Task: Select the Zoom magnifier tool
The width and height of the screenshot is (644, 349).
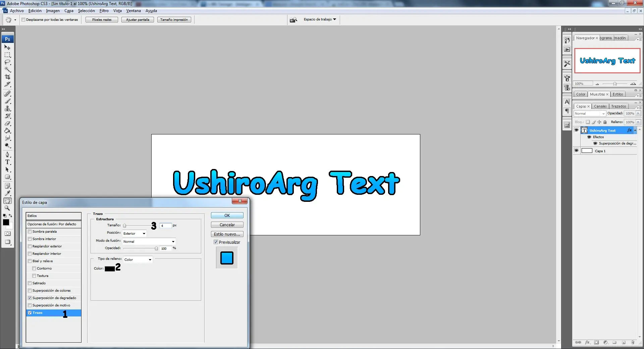Action: pyautogui.click(x=7, y=208)
